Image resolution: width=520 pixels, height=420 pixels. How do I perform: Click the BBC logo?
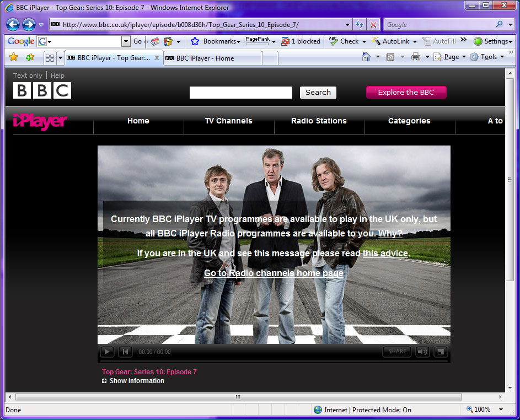[42, 90]
